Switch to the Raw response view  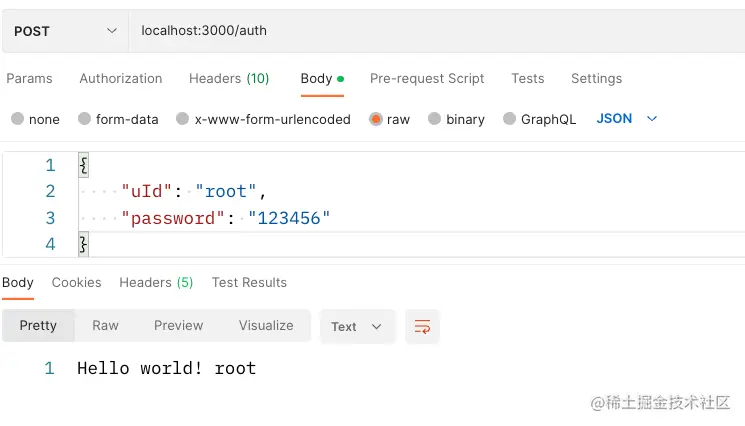(105, 326)
